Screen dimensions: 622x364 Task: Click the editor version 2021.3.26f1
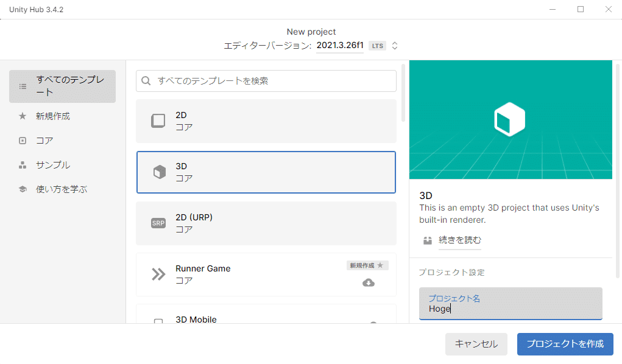(340, 45)
